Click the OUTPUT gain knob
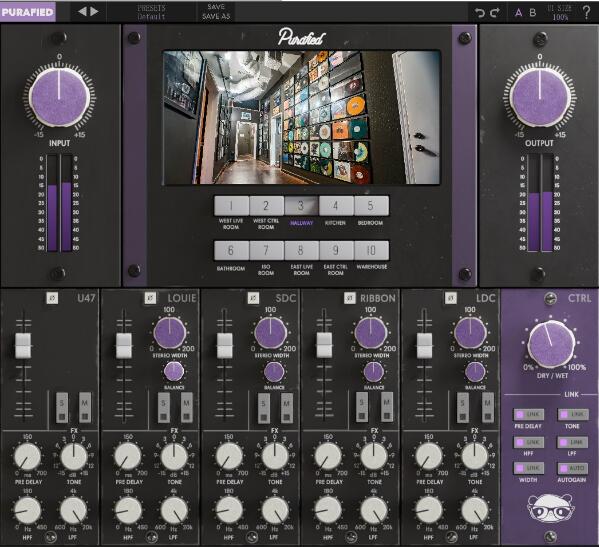 539,97
